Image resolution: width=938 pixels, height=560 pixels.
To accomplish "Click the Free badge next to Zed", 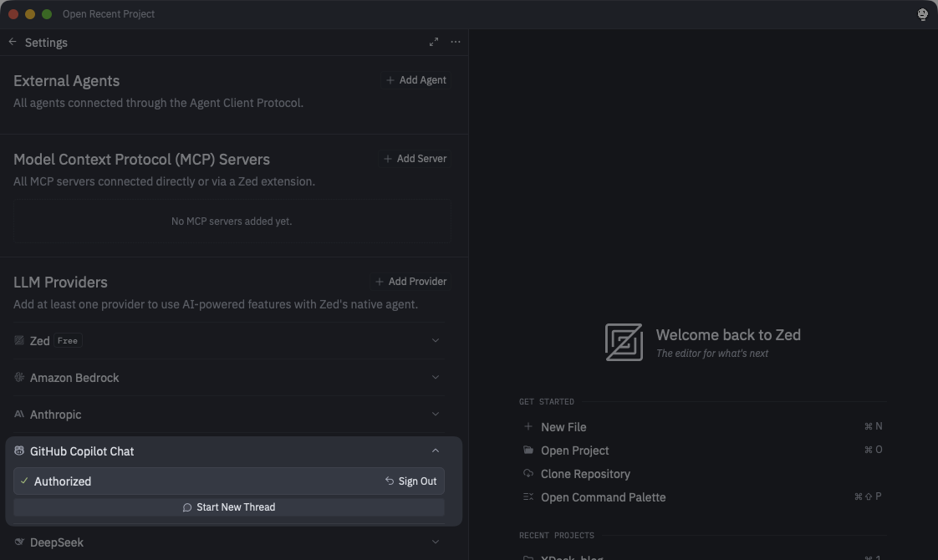I will tap(68, 340).
